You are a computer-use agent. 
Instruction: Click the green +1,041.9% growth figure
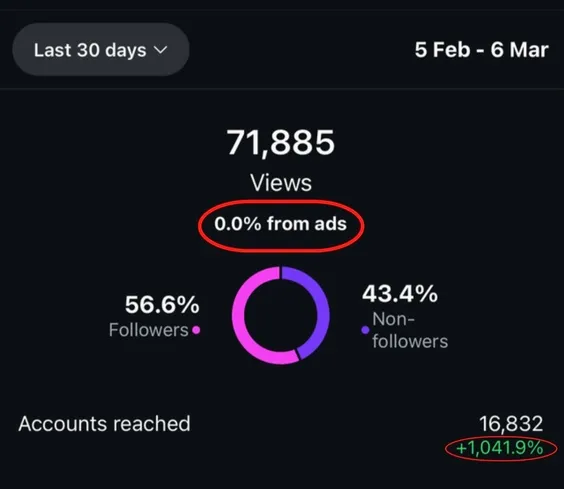click(x=500, y=448)
